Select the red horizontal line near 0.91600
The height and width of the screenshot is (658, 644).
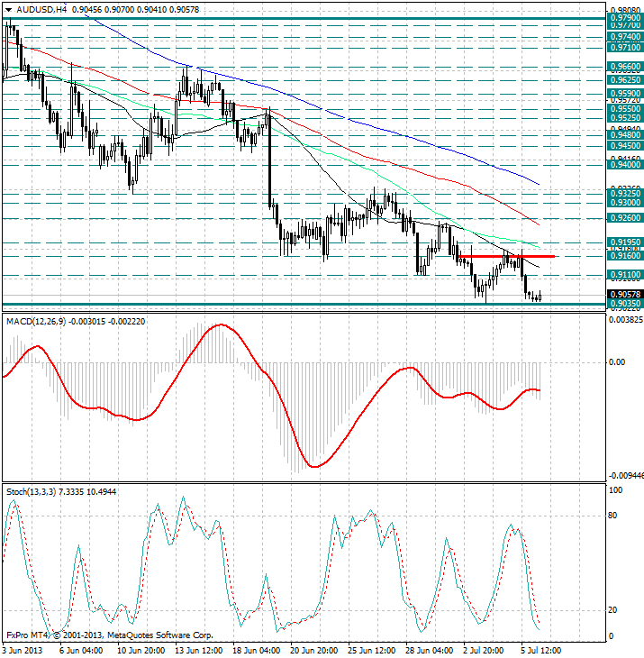(507, 256)
